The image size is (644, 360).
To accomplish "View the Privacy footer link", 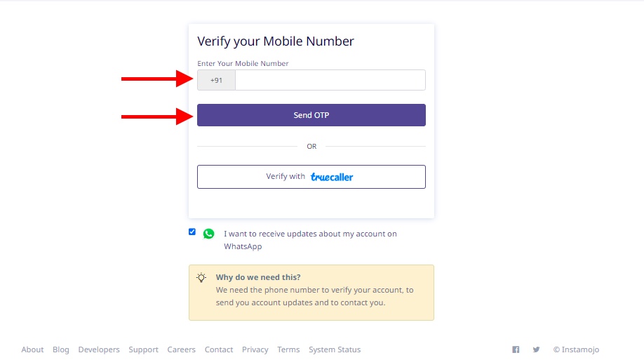I will click(x=255, y=349).
